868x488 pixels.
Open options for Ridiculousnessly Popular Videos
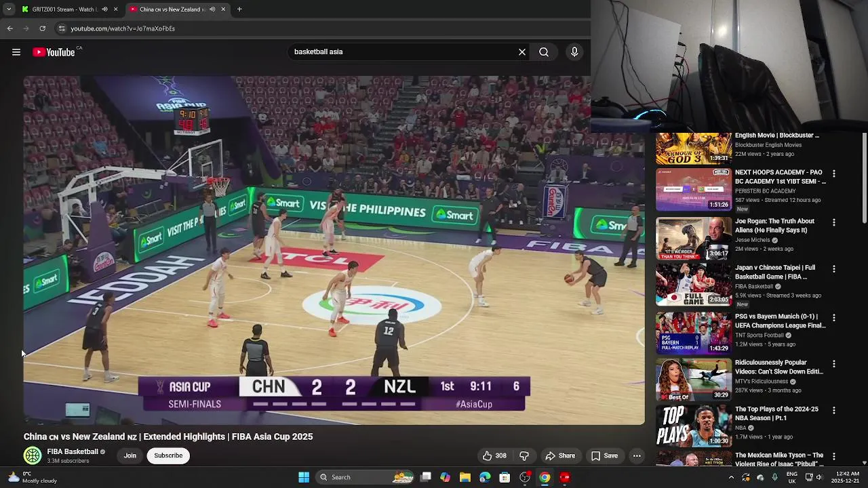[x=833, y=364]
